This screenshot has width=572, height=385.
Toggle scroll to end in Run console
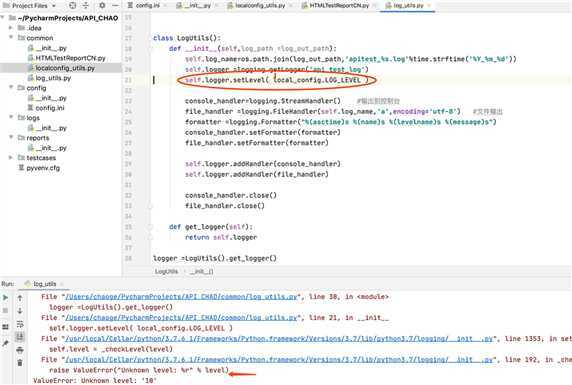20,337
